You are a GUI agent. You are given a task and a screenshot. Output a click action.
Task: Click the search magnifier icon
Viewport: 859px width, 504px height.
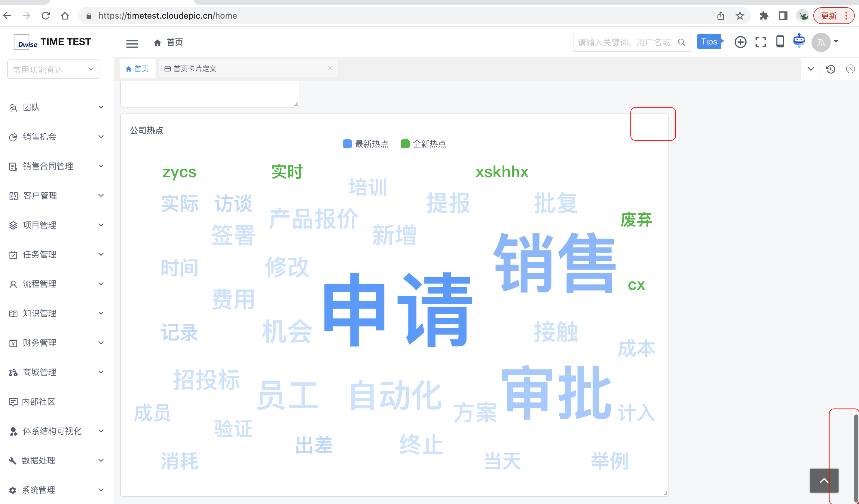(681, 42)
